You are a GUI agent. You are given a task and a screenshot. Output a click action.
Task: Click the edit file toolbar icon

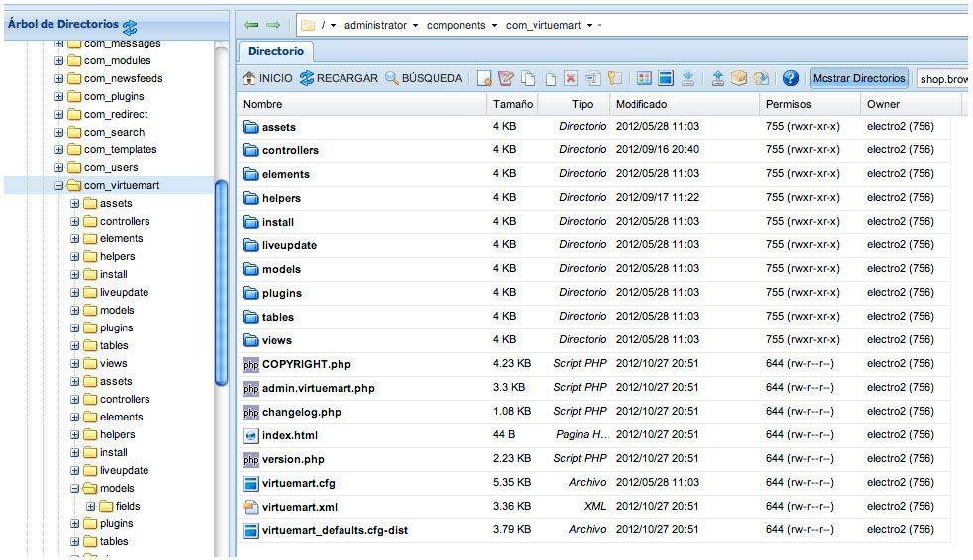coord(506,78)
